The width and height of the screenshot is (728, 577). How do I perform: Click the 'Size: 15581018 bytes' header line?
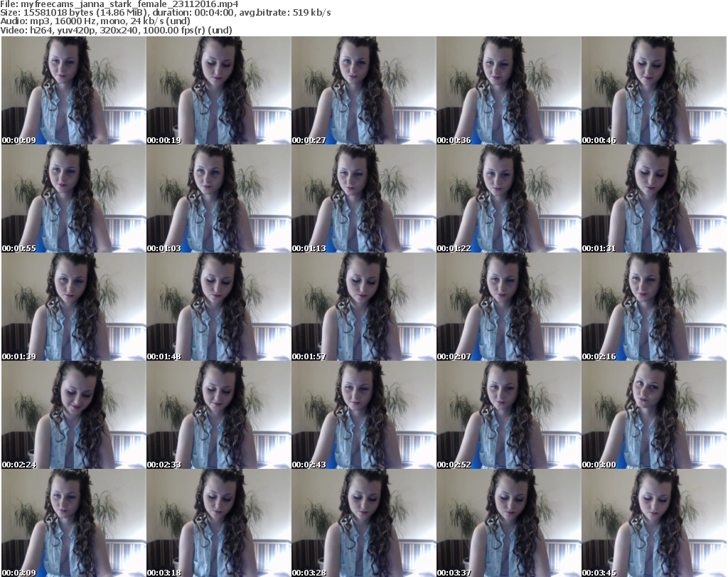[165, 13]
